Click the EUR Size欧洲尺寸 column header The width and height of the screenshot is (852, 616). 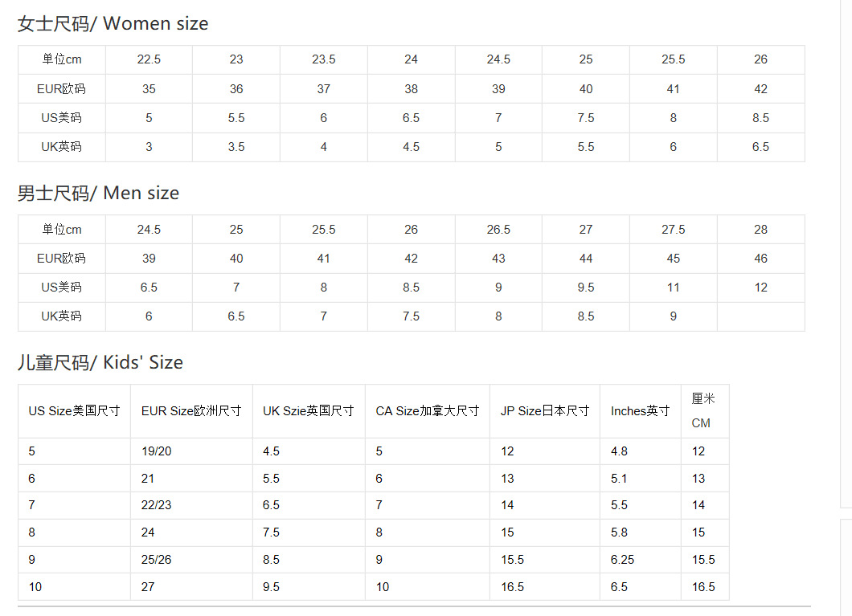[x=191, y=411]
